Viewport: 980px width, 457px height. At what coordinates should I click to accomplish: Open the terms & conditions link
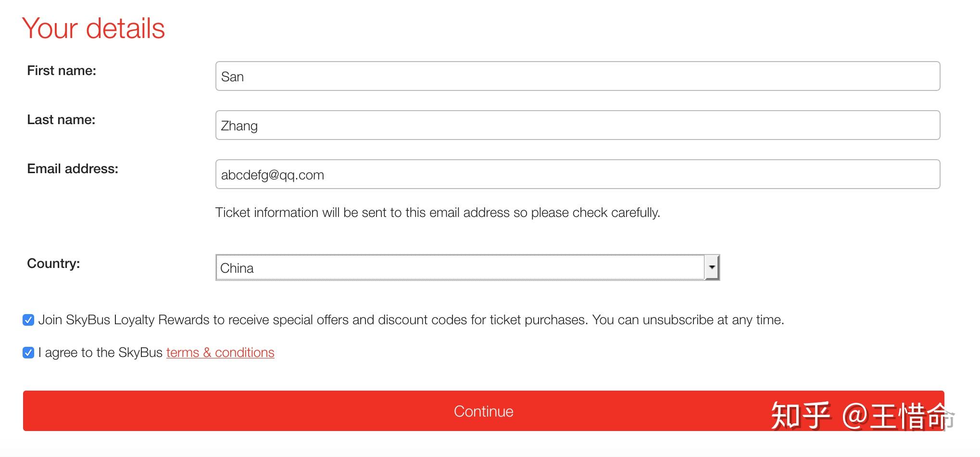click(x=220, y=353)
